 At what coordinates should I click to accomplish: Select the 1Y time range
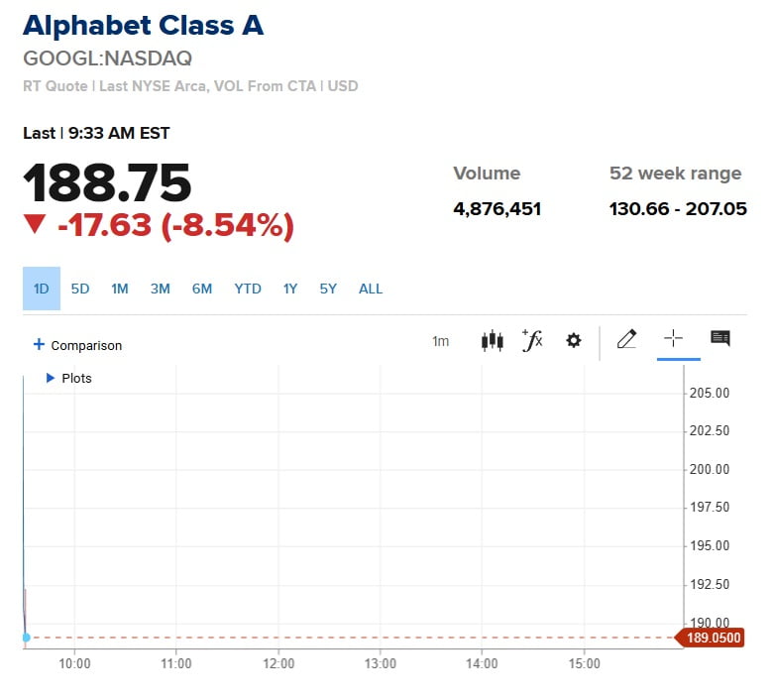(x=290, y=289)
